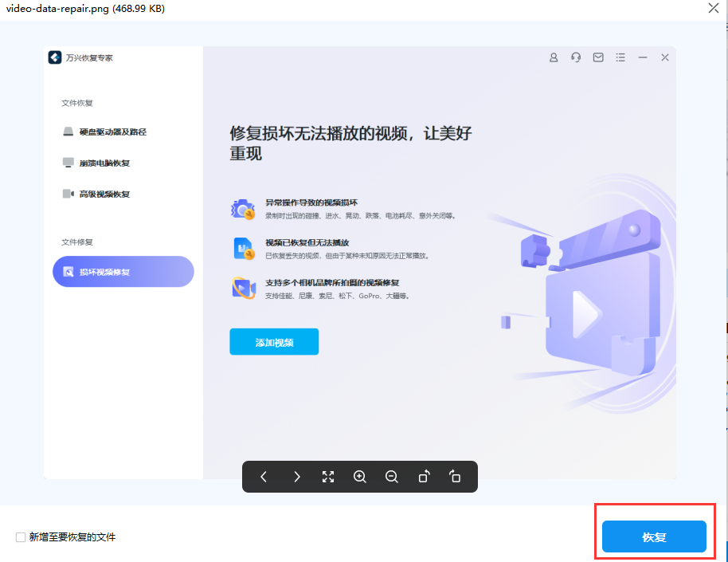
Task: Select the 损坏视频修复 sidebar item
Action: (x=123, y=271)
